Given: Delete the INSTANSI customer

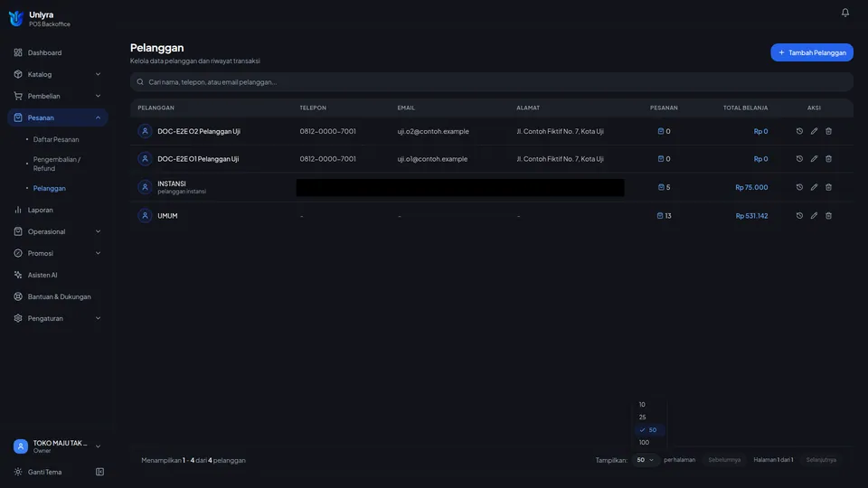Looking at the screenshot, I should 828,187.
